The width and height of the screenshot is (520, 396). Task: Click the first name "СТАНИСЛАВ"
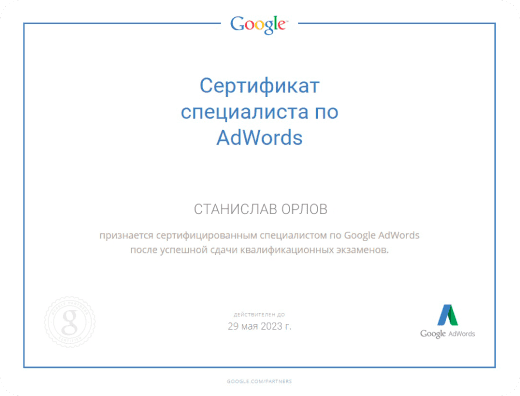pyautogui.click(x=235, y=209)
